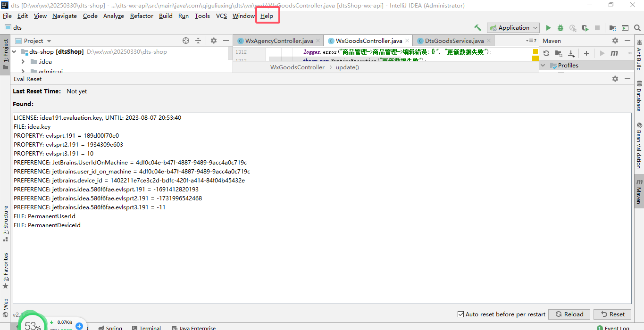Start debugging with the bug icon
The width and height of the screenshot is (644, 330).
(560, 28)
